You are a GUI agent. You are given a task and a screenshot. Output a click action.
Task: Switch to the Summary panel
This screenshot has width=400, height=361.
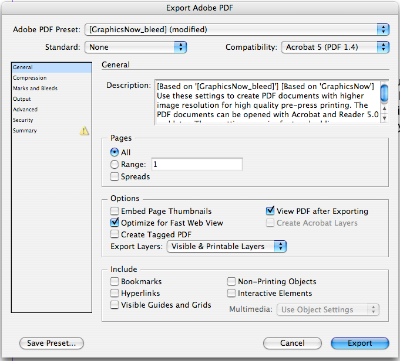(51, 130)
